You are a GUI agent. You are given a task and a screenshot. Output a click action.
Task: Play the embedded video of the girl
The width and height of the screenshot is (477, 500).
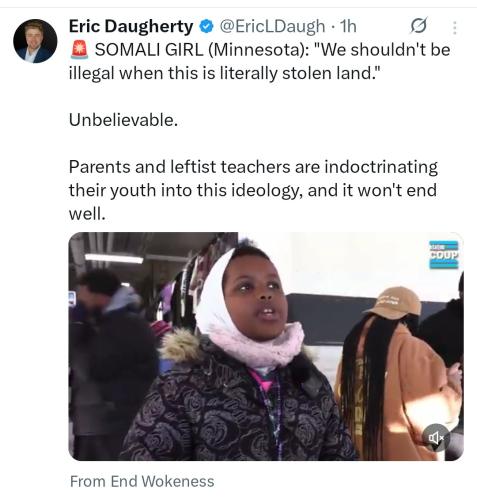[x=266, y=346]
